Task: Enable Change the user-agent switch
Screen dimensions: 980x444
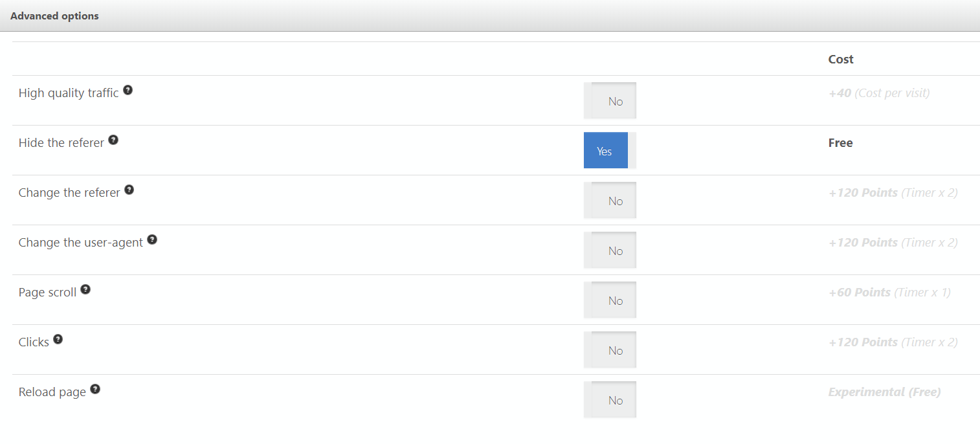Action: click(x=610, y=250)
